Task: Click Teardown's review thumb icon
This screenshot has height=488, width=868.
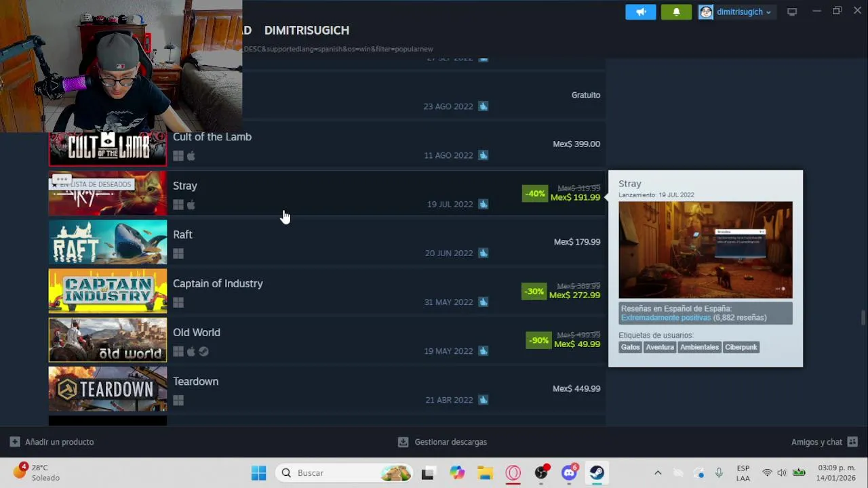Action: tap(483, 399)
